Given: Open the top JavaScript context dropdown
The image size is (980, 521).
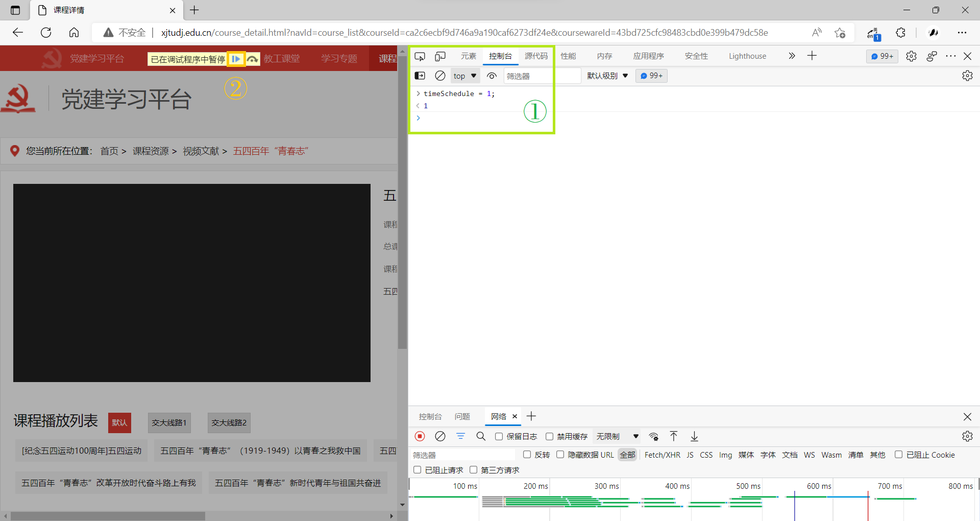Looking at the screenshot, I should click(465, 76).
